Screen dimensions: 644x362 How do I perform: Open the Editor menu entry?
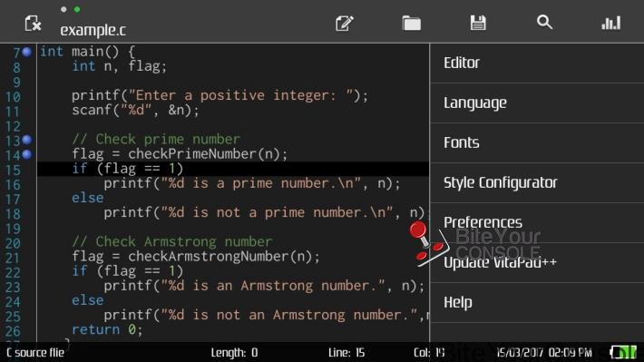tap(537, 63)
